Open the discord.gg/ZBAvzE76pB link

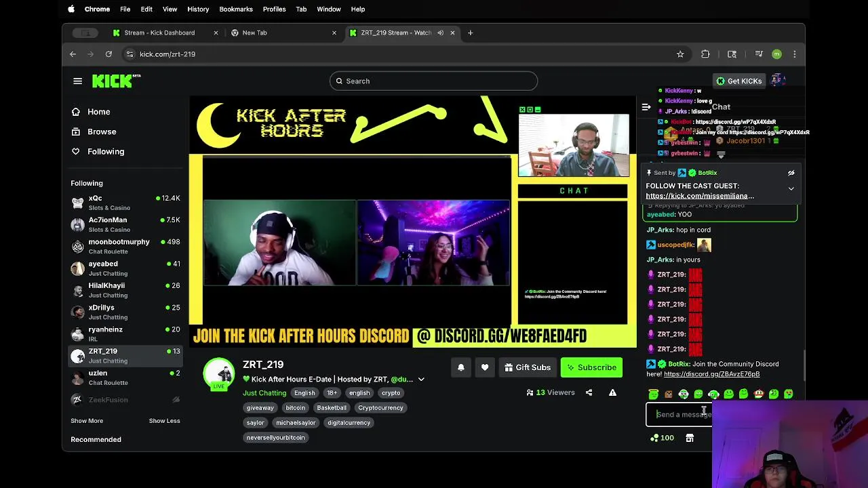pyautogui.click(x=711, y=374)
